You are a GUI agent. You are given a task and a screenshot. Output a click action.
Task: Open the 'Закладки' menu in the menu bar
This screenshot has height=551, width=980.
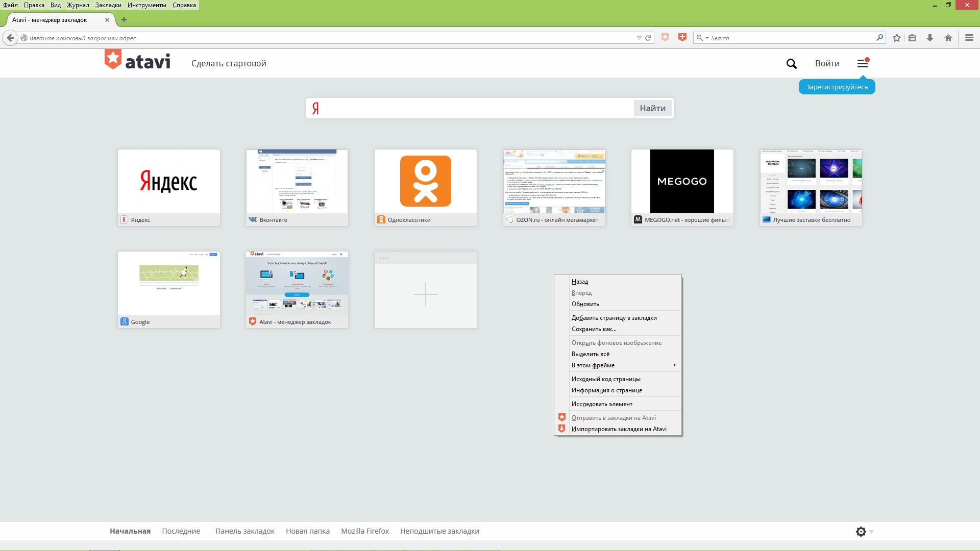[108, 5]
